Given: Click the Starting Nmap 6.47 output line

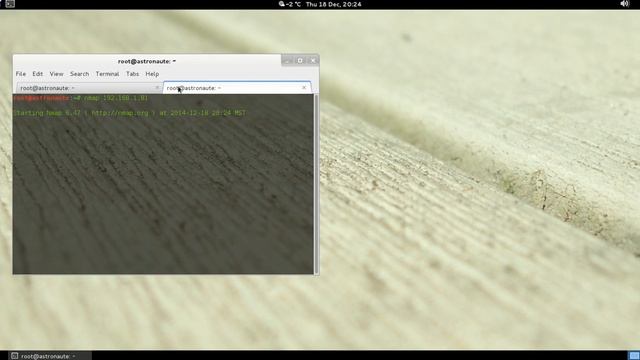Looking at the screenshot, I should [129, 113].
